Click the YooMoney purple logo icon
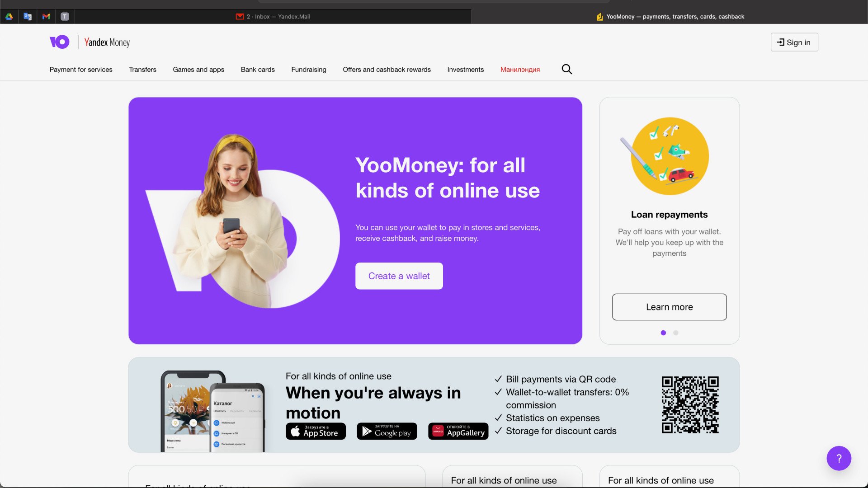 (x=59, y=42)
